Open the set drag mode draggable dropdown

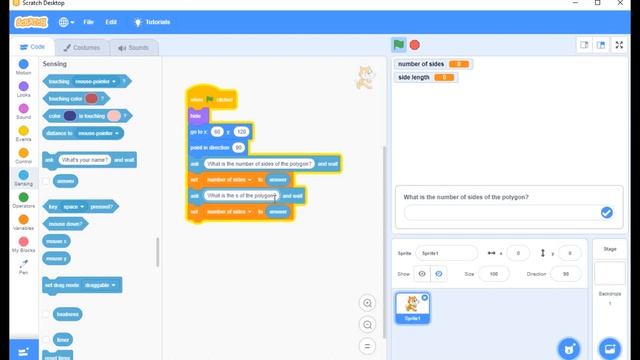click(x=100, y=285)
